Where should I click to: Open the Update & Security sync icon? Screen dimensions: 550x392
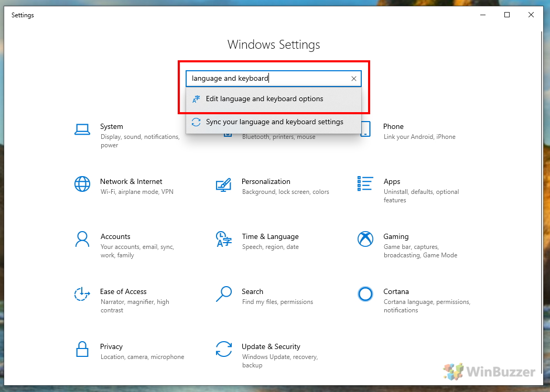[224, 349]
